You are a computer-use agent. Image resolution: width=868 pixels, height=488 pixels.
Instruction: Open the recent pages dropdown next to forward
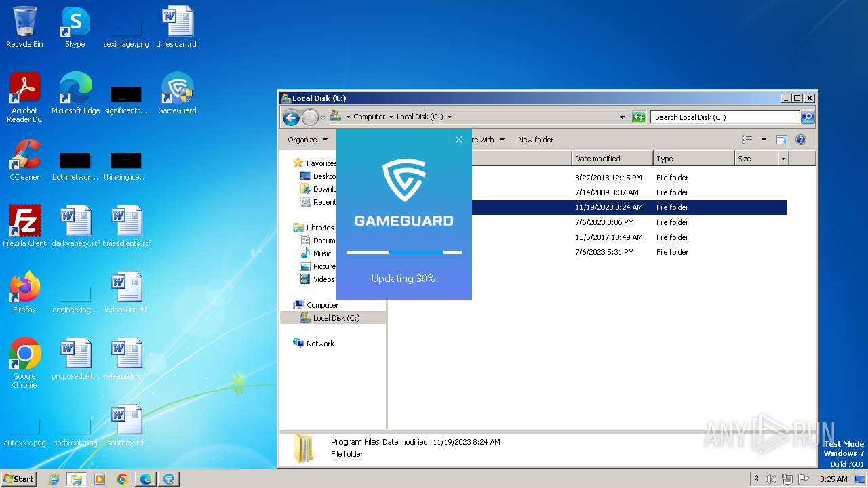pos(323,117)
